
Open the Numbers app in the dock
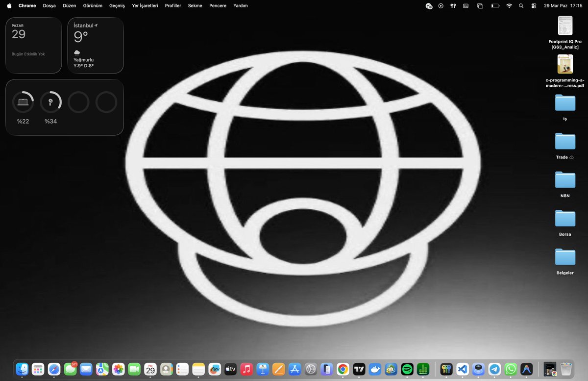click(x=423, y=369)
